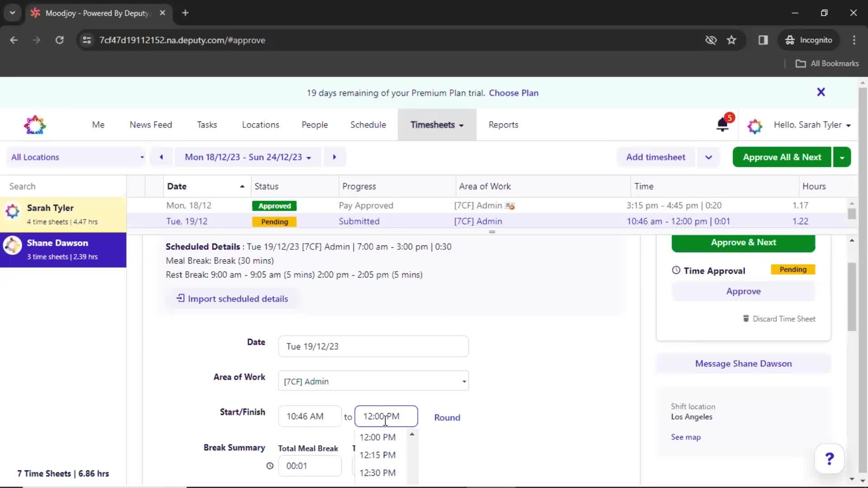868x488 pixels.
Task: Select Shane Dawson's avatar in the employee list
Action: tap(13, 245)
